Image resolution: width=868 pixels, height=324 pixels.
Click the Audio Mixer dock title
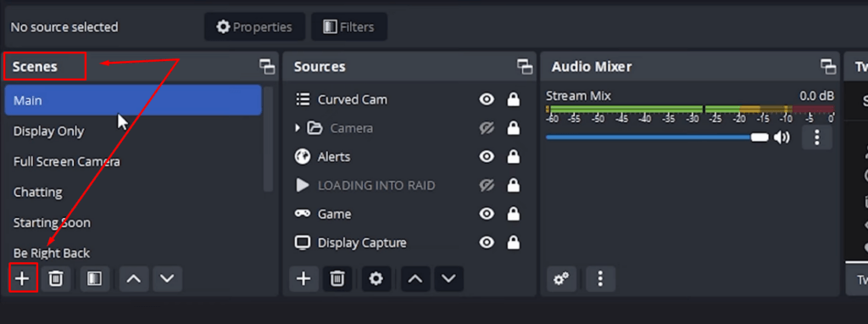click(592, 66)
